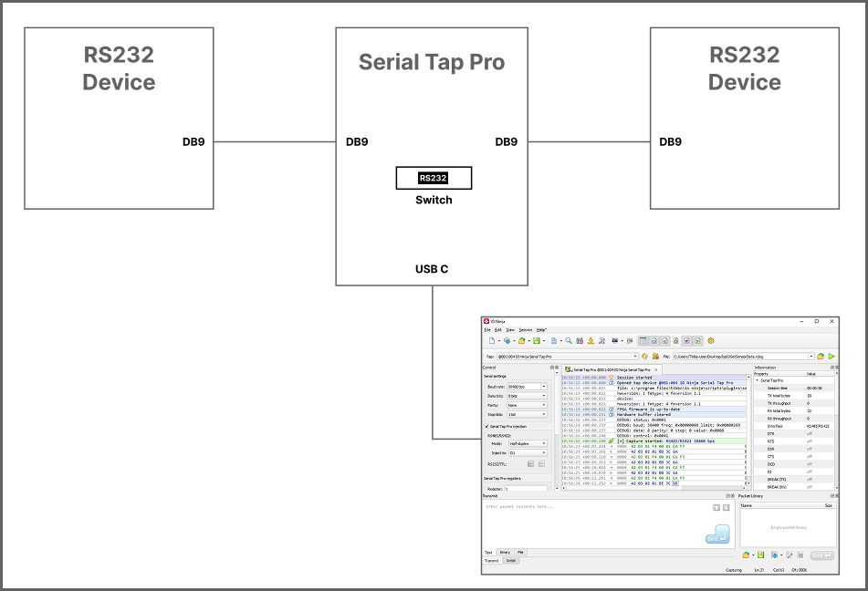Click the green save disk icon in the main toolbar
868x591 pixels.
tap(537, 341)
